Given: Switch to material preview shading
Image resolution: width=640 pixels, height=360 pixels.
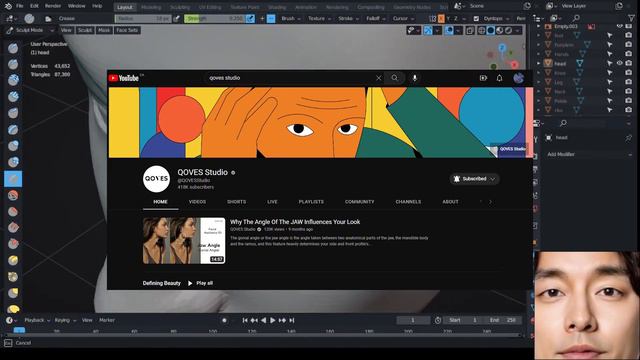Looking at the screenshot, I should [500, 31].
